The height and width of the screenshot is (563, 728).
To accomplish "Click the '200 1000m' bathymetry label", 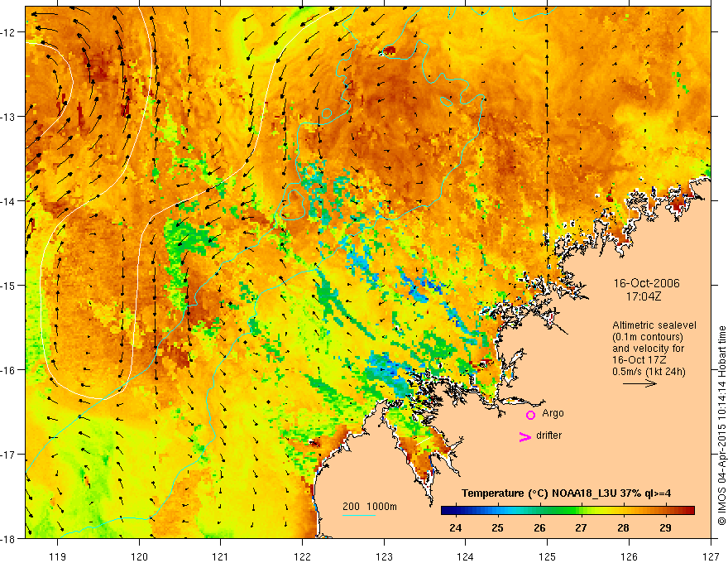I will pos(370,507).
